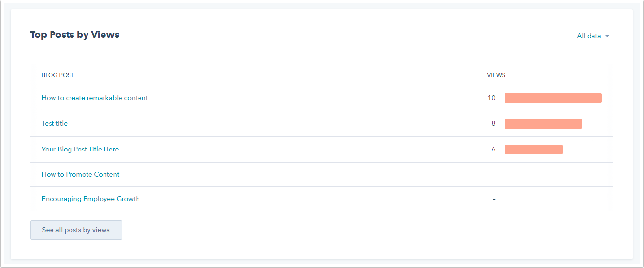Click the view count number 10
This screenshot has width=644, height=268.
pos(492,98)
